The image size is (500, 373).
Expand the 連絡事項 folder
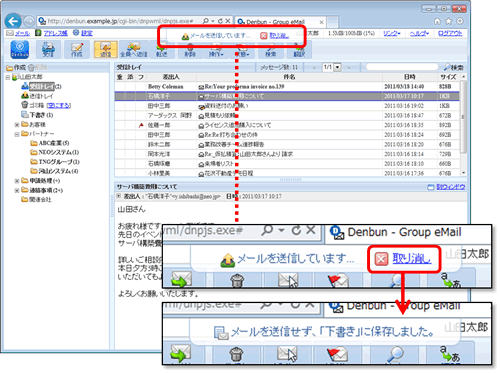pyautogui.click(x=17, y=191)
